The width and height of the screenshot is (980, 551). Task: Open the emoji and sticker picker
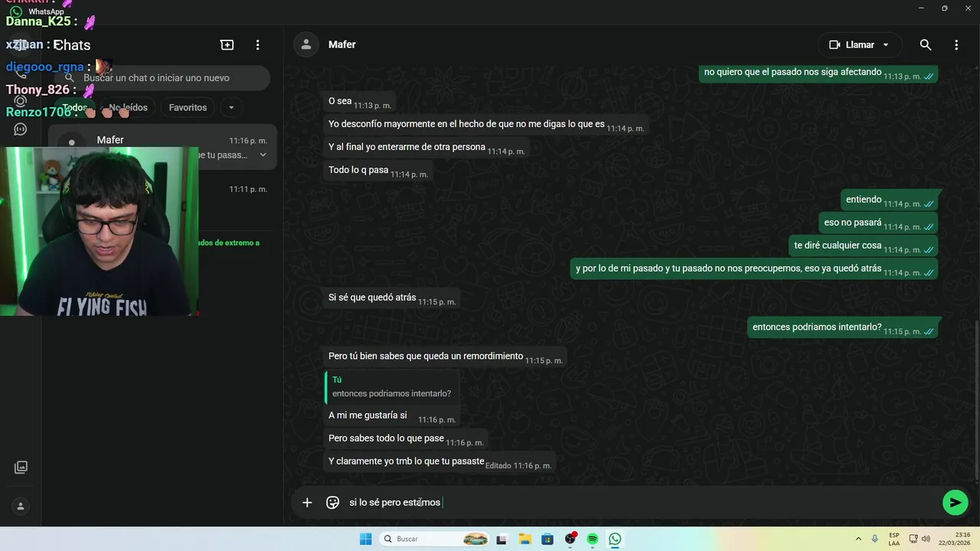(x=333, y=503)
